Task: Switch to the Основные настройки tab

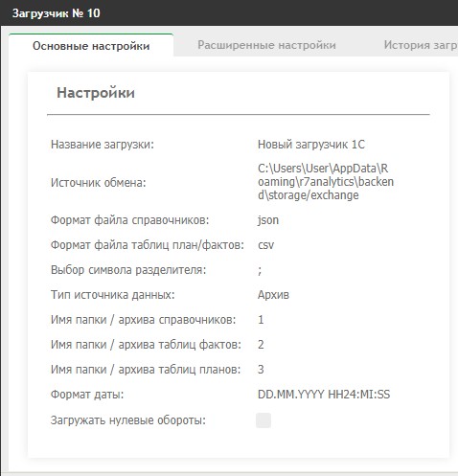Action: click(x=91, y=46)
